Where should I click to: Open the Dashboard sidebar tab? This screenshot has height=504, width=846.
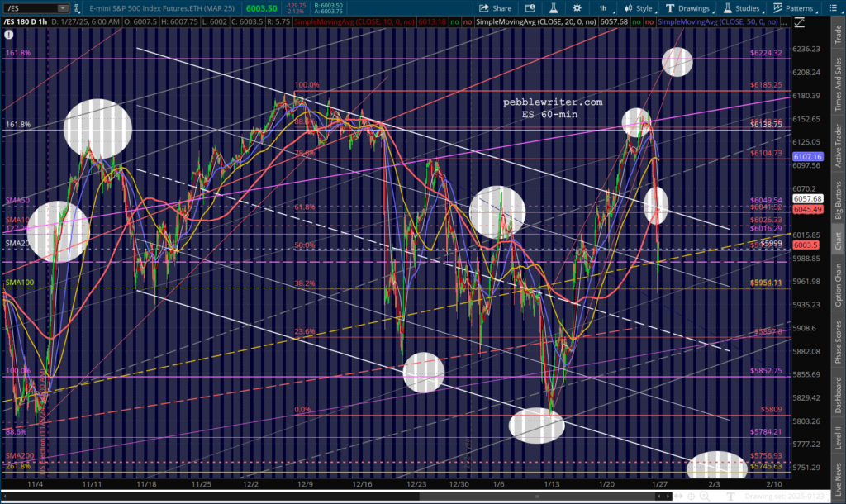(839, 395)
